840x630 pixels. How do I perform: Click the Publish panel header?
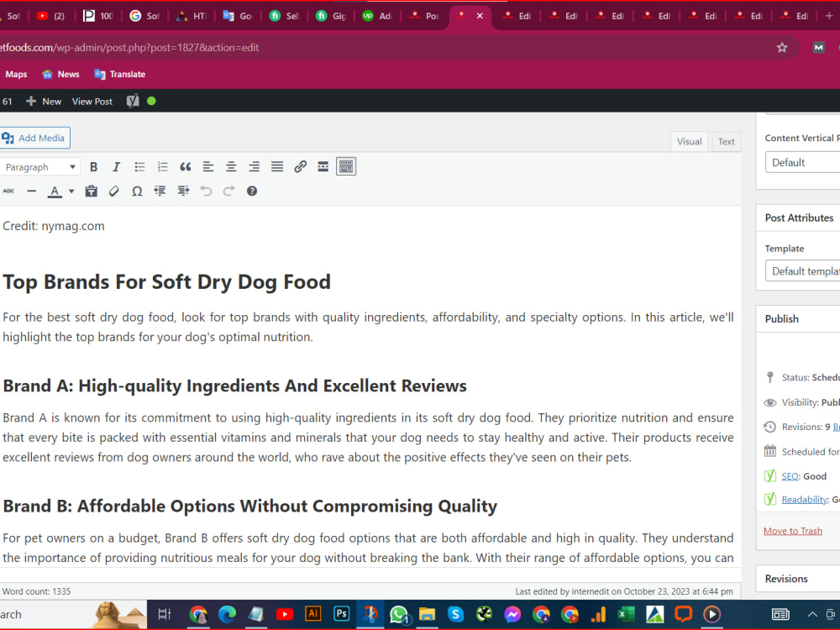(798, 318)
